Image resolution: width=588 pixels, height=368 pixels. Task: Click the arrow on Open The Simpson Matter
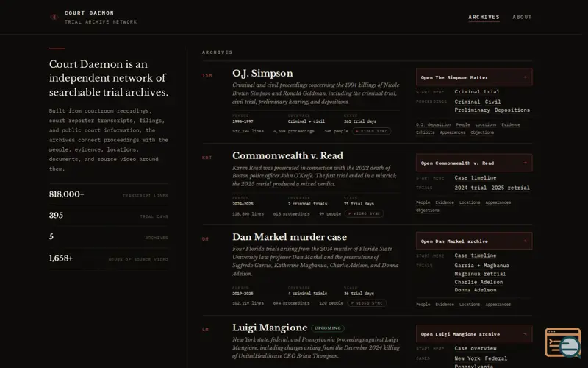pos(525,77)
